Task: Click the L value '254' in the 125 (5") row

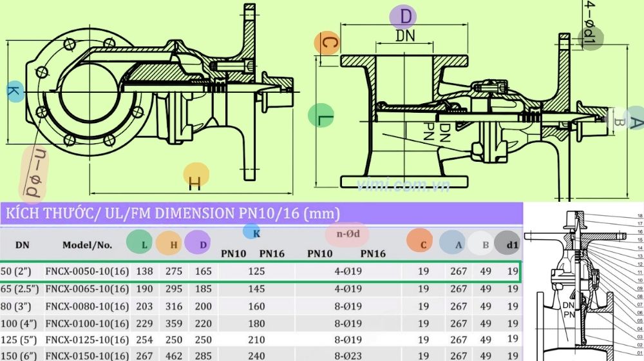Action: click(x=144, y=340)
